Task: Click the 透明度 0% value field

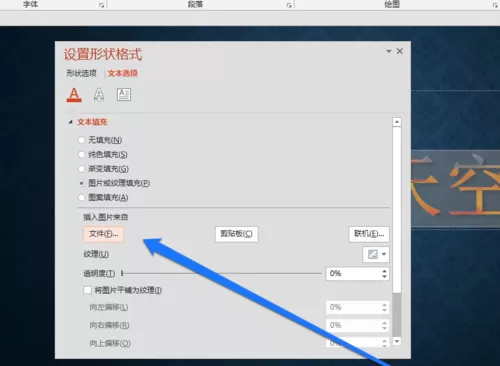Action: [353, 274]
